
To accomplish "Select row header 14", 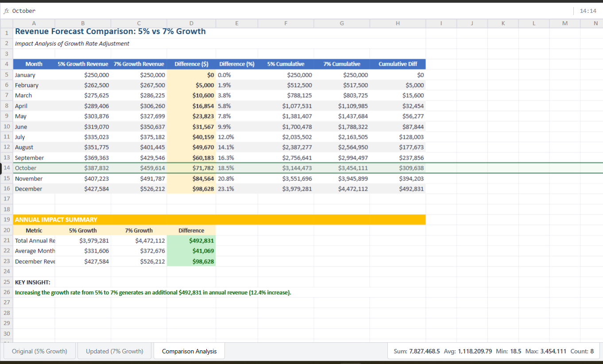I will click(x=6, y=168).
